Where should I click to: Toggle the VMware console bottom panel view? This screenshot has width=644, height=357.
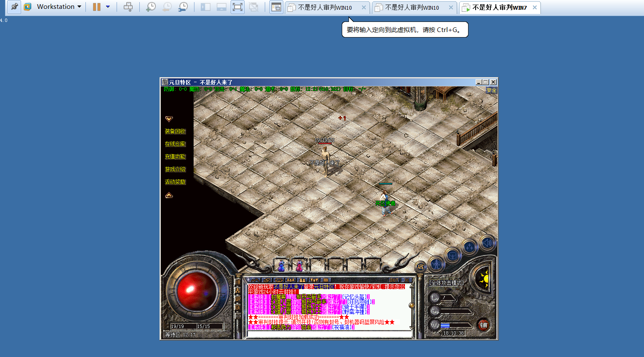click(221, 7)
